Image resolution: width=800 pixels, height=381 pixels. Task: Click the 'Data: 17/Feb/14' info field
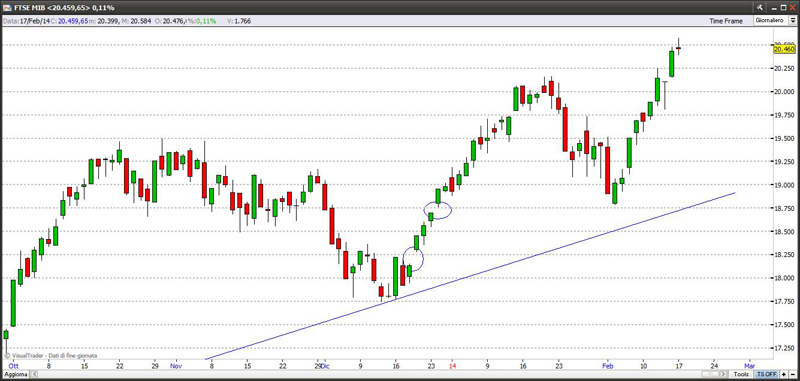point(28,21)
